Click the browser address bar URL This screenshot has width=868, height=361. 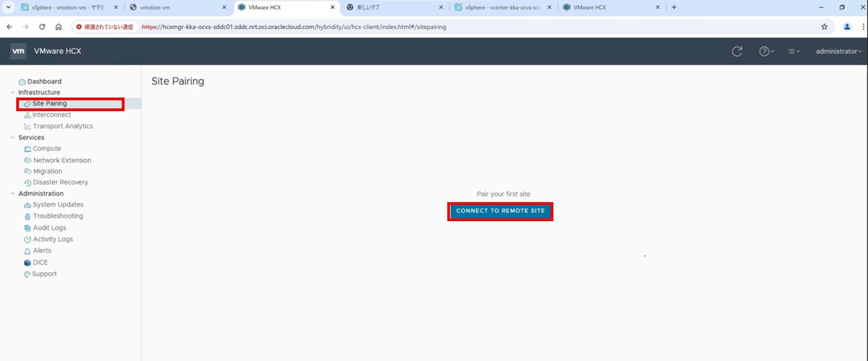coord(303,27)
